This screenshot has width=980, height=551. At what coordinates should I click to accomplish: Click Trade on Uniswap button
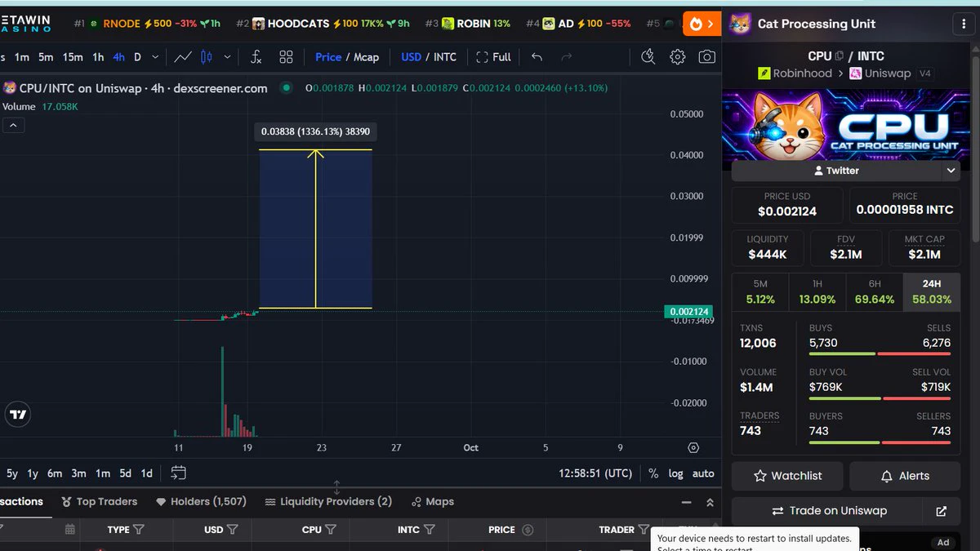pos(829,511)
